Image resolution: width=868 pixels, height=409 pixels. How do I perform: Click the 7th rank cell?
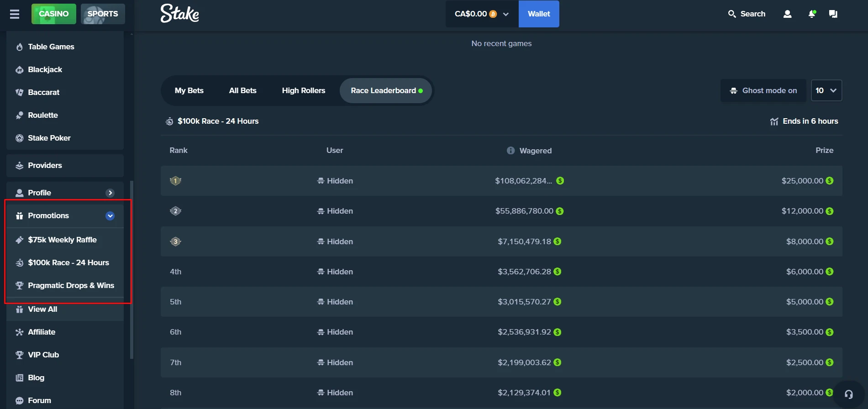(x=175, y=362)
